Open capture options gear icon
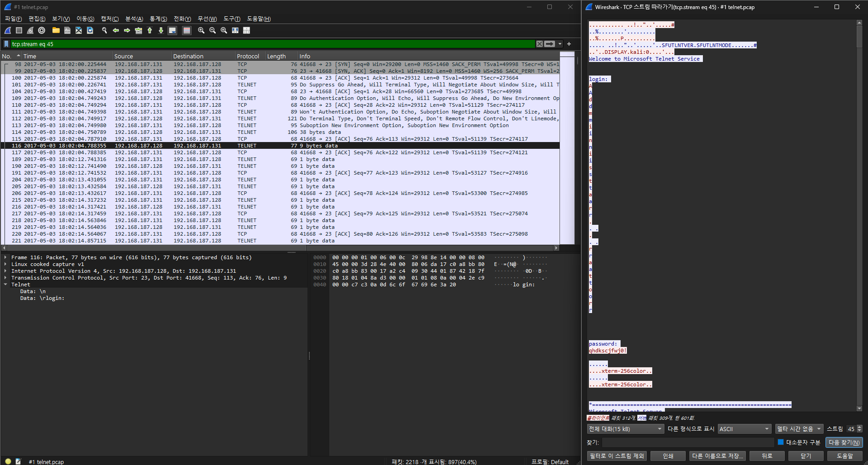868x465 pixels. (42, 30)
